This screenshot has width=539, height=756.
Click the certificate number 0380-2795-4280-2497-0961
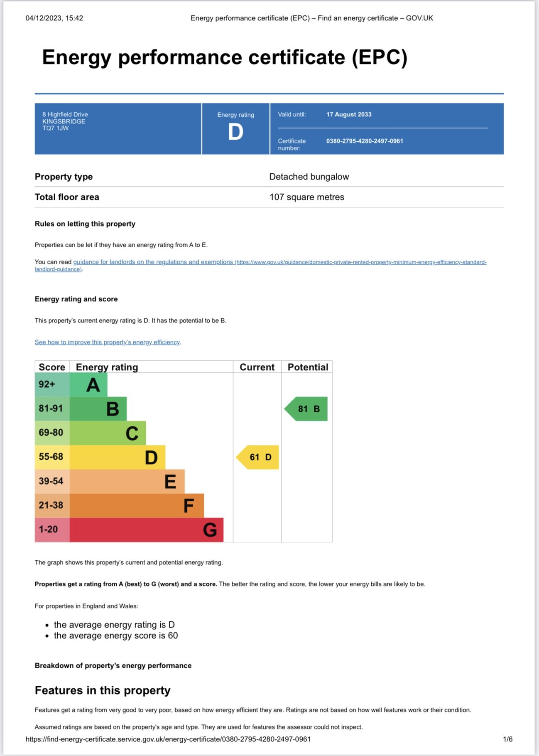click(364, 141)
